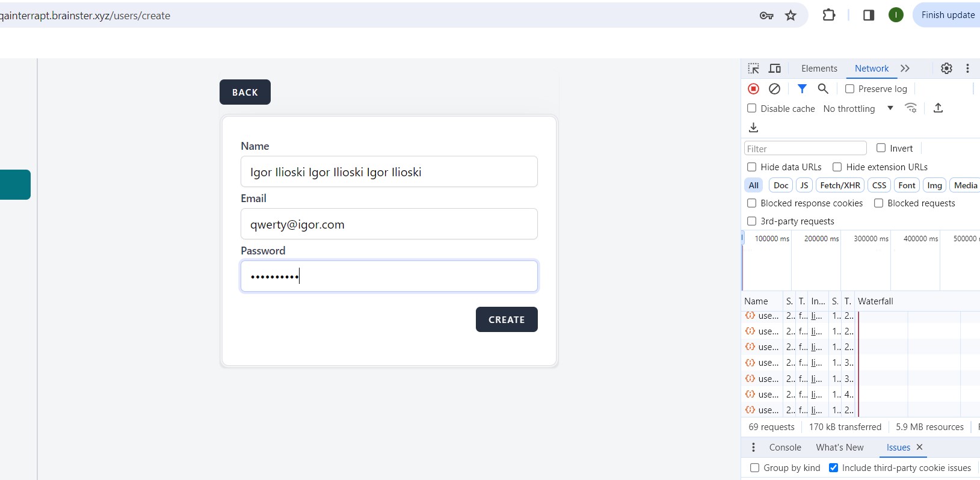Open the Console drawer tab
The height and width of the screenshot is (480, 980).
coord(785,448)
